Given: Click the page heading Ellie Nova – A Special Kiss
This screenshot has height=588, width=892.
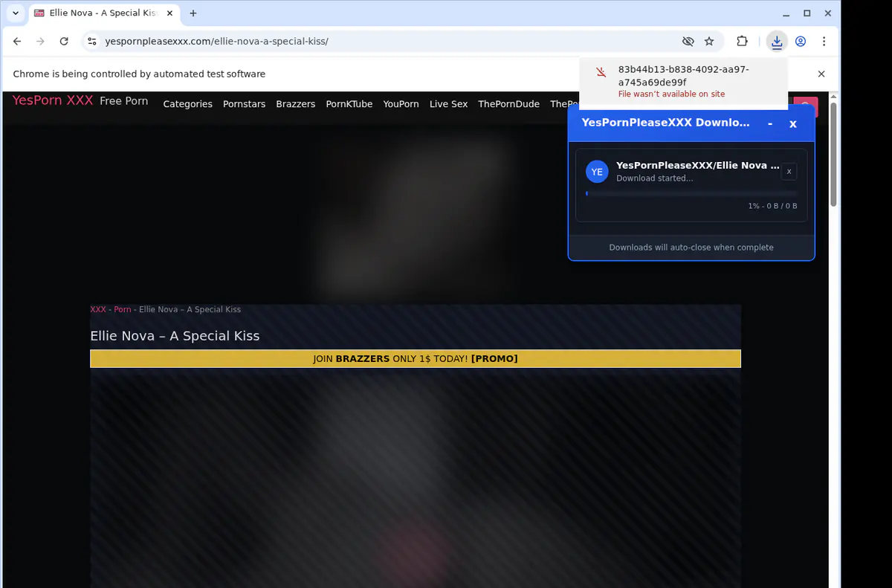Looking at the screenshot, I should (175, 336).
